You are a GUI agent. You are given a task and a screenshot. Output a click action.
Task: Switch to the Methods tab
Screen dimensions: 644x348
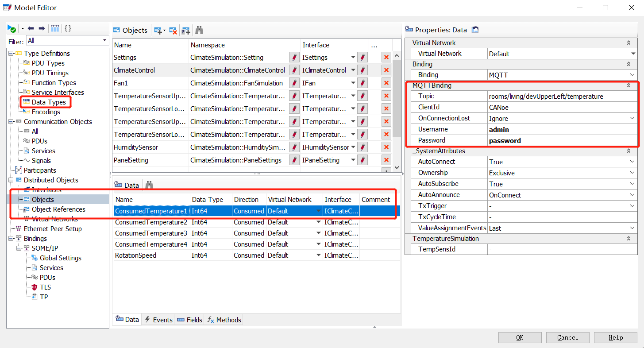point(224,320)
